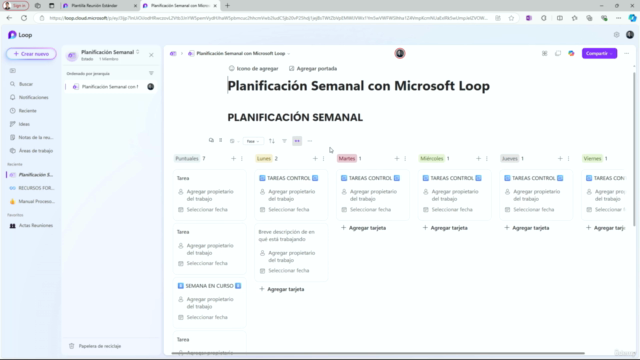The height and width of the screenshot is (360, 640).
Task: Click Agregar portada
Action: 313,69
